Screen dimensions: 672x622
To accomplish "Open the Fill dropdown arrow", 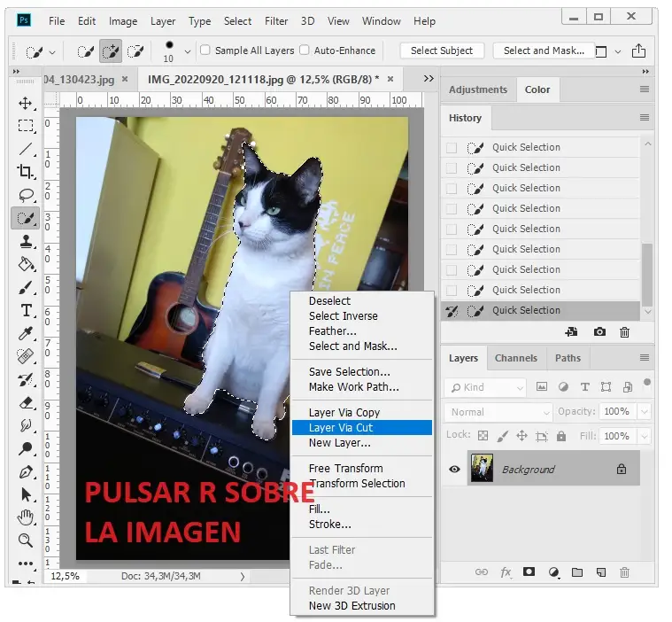I will 645,436.
